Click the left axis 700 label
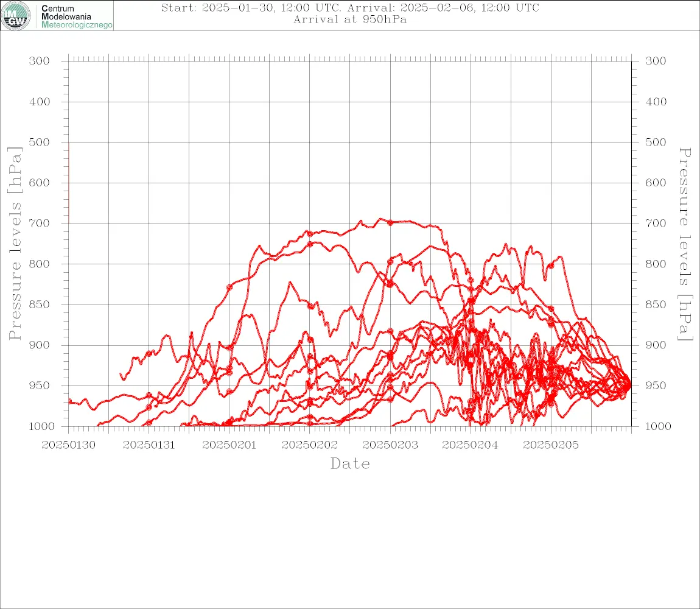 tap(40, 223)
